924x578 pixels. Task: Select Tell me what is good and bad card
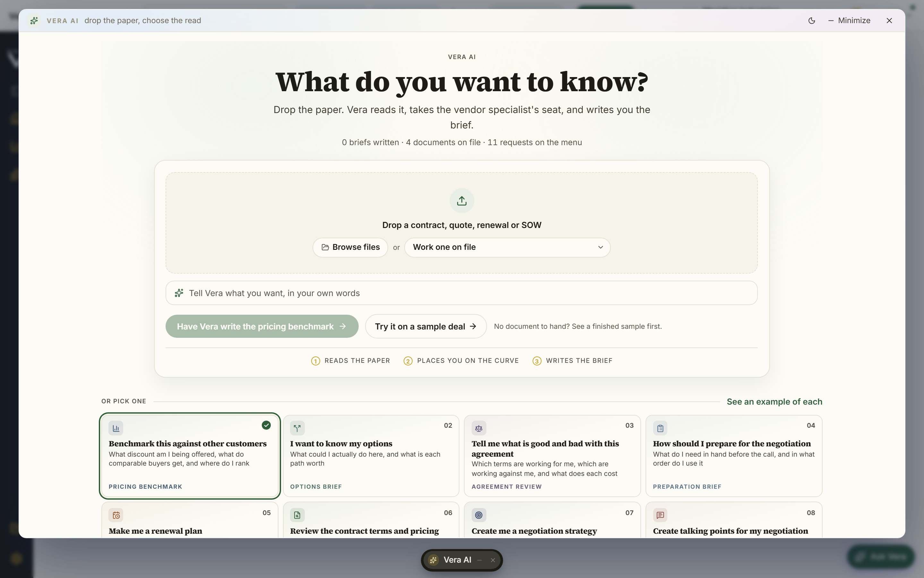click(x=552, y=456)
